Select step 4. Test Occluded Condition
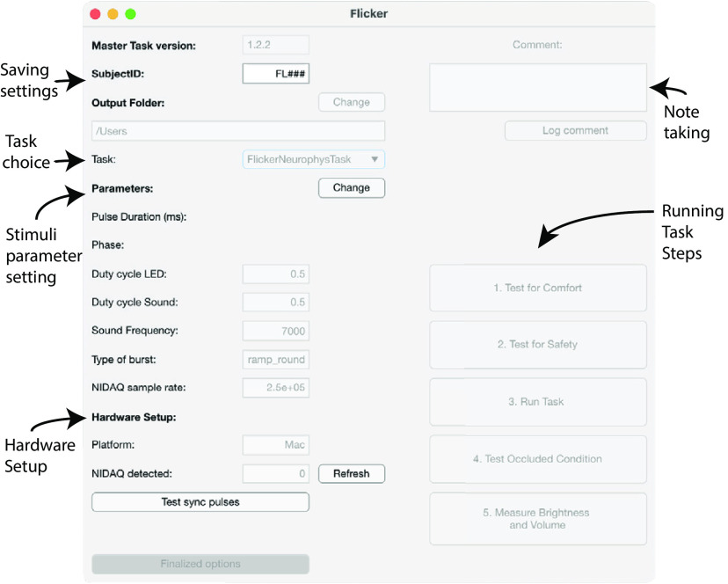 [537, 459]
